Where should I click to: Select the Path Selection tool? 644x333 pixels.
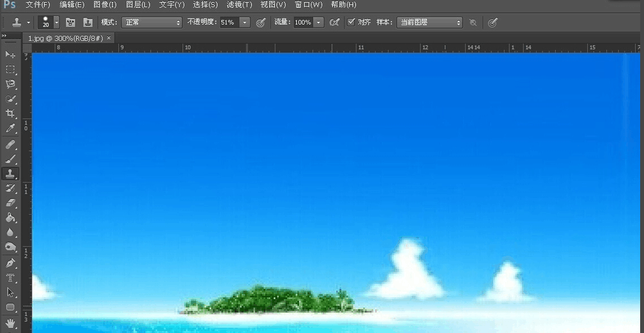click(x=10, y=292)
